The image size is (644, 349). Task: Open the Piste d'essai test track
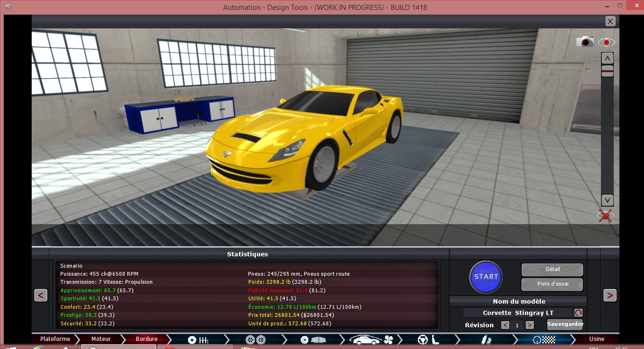552,285
